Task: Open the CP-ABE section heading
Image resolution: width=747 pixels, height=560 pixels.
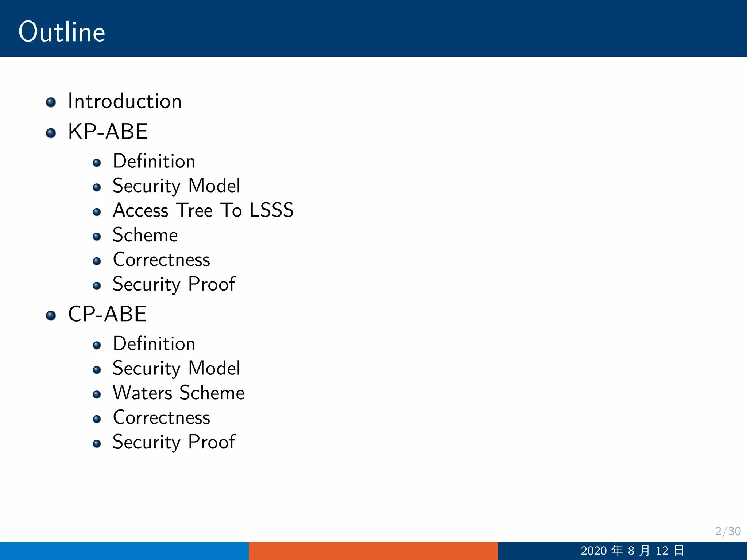Action: point(107,314)
